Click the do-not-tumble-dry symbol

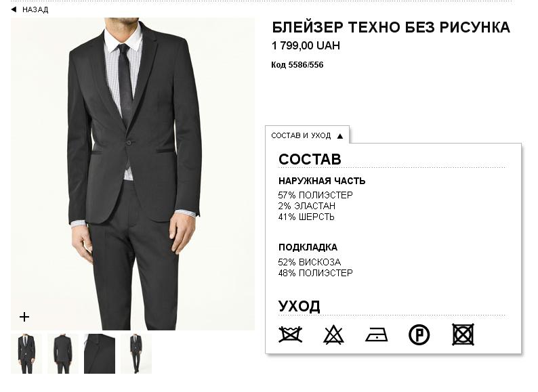(462, 334)
